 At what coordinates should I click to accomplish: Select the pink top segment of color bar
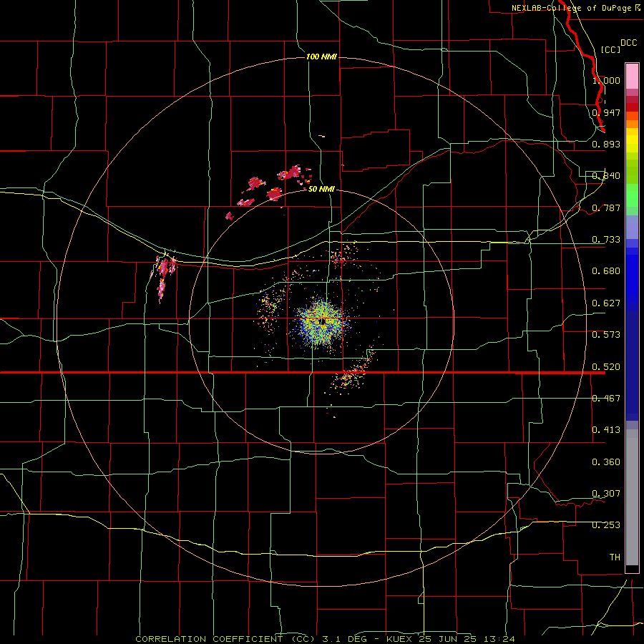(632, 77)
